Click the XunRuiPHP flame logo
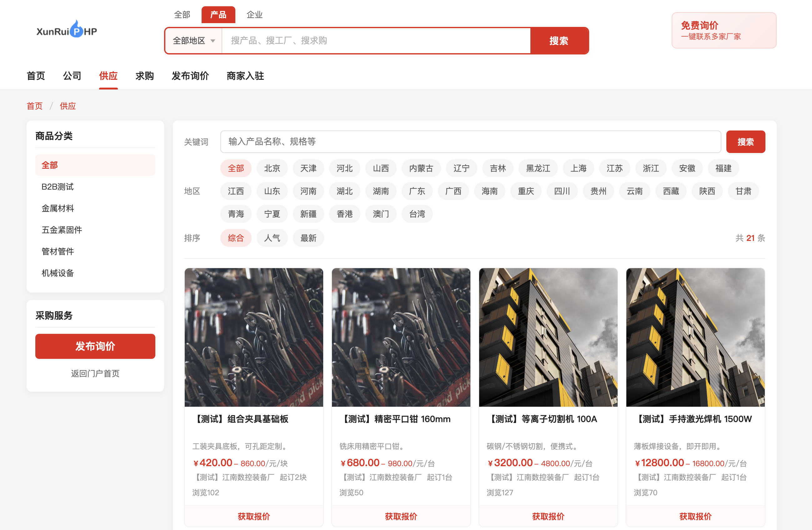This screenshot has width=812, height=530. (x=67, y=30)
